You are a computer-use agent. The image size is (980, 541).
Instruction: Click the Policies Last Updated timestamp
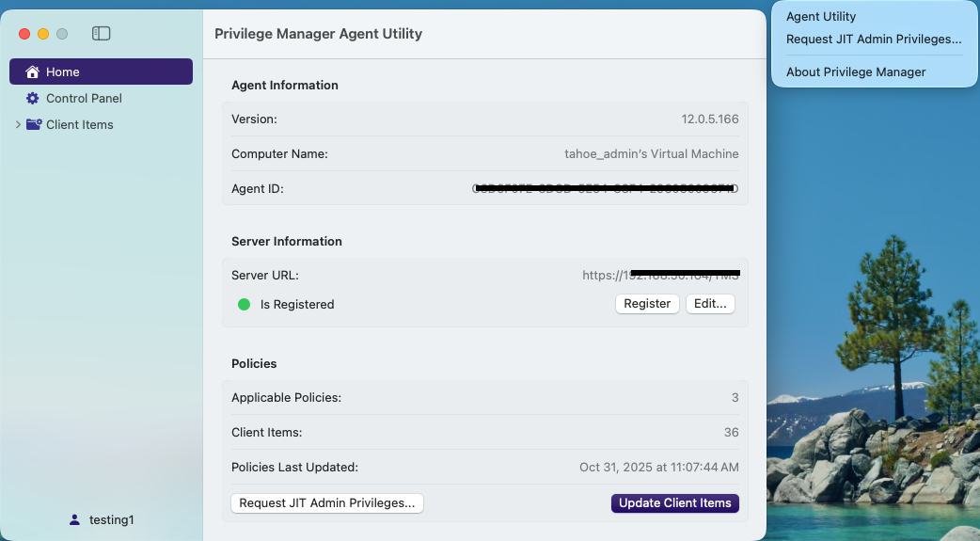658,468
